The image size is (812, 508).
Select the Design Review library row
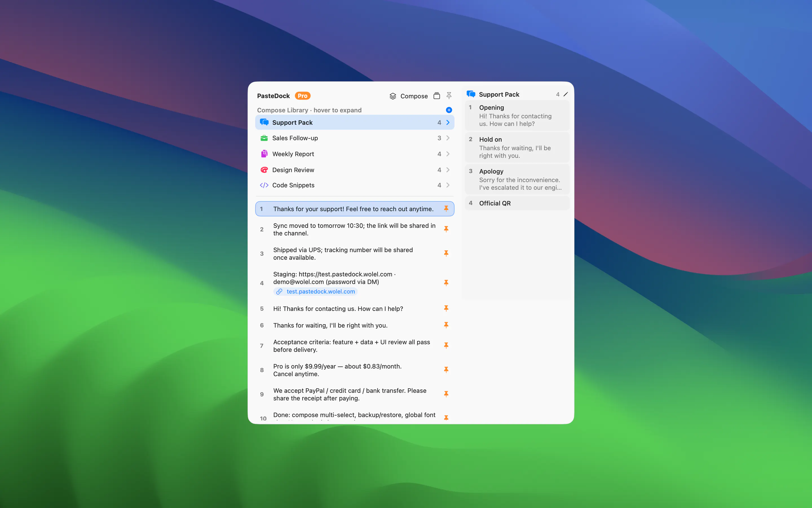[355, 170]
